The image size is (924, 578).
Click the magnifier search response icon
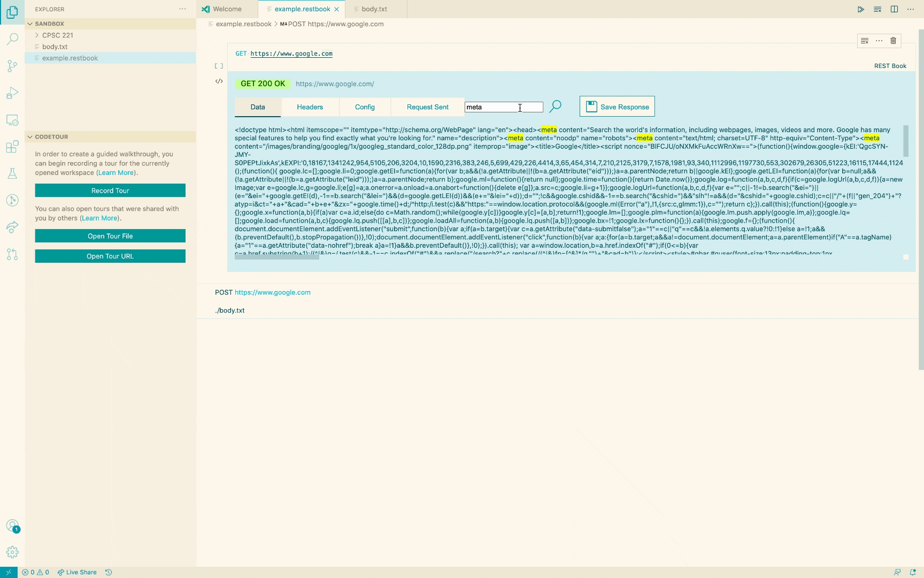[x=556, y=106]
